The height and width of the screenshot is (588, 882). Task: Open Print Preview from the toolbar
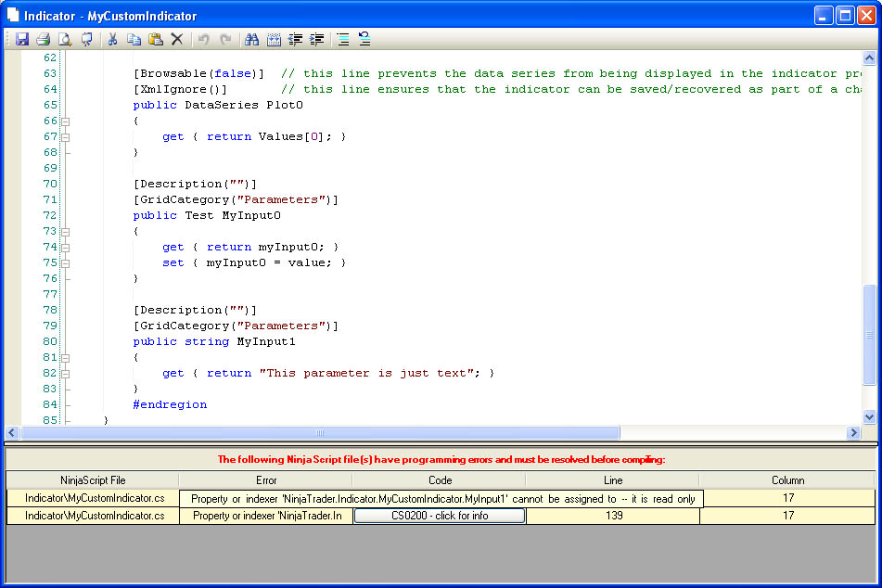pos(65,40)
